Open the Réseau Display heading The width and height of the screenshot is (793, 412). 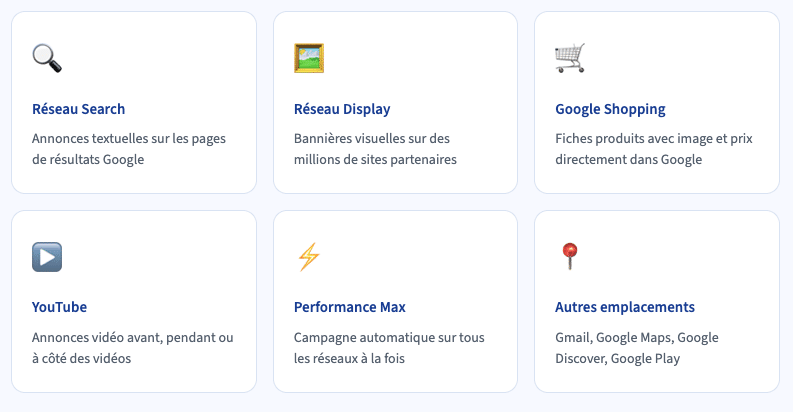tap(342, 109)
